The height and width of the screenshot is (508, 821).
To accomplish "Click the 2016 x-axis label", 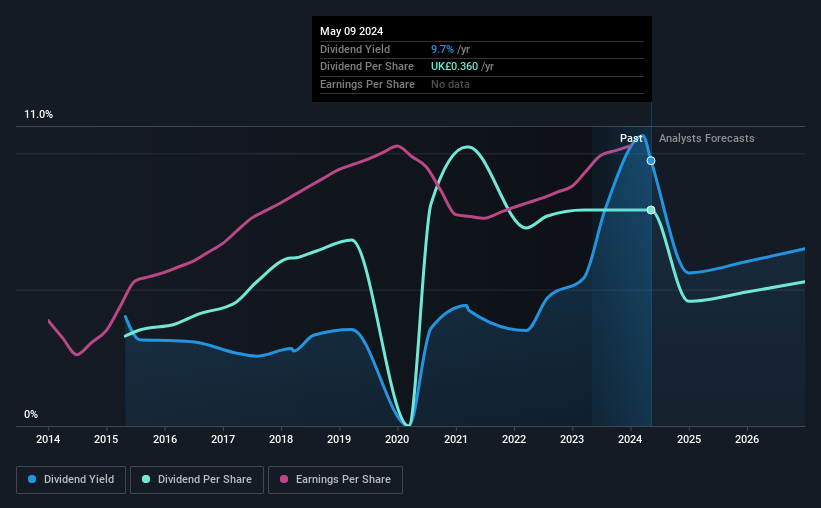I will pos(164,439).
